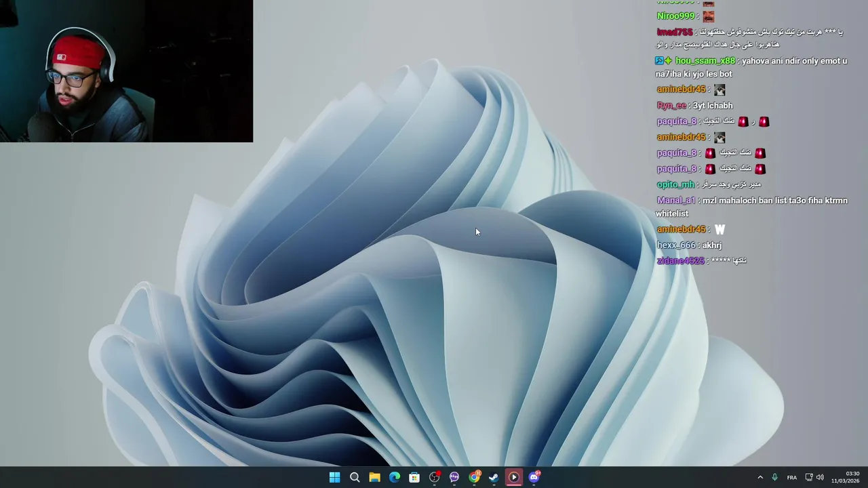Open taskbar Search

click(355, 477)
